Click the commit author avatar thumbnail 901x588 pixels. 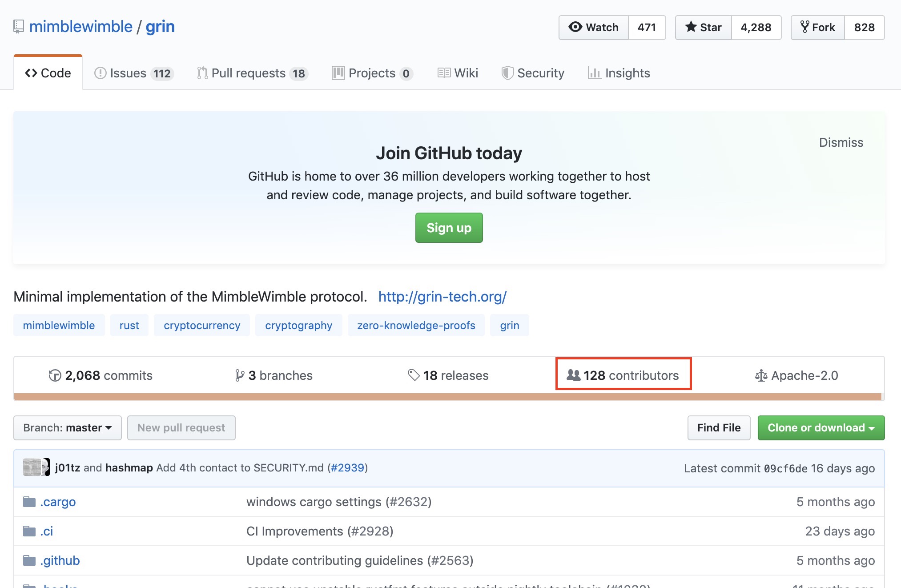point(36,467)
